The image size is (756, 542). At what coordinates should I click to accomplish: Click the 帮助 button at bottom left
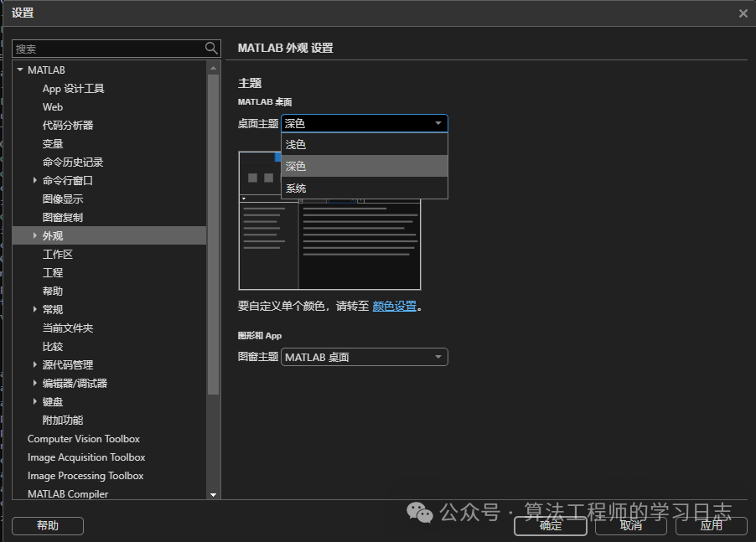48,525
